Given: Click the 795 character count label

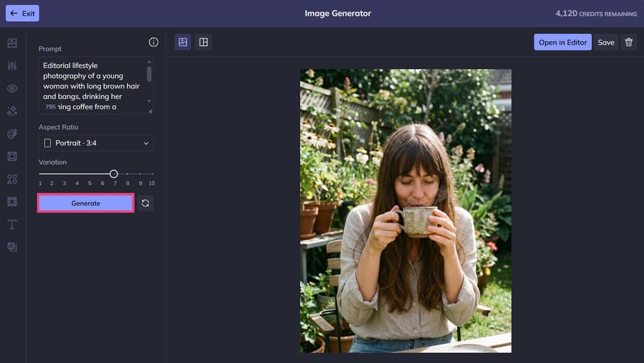Looking at the screenshot, I should (x=50, y=106).
